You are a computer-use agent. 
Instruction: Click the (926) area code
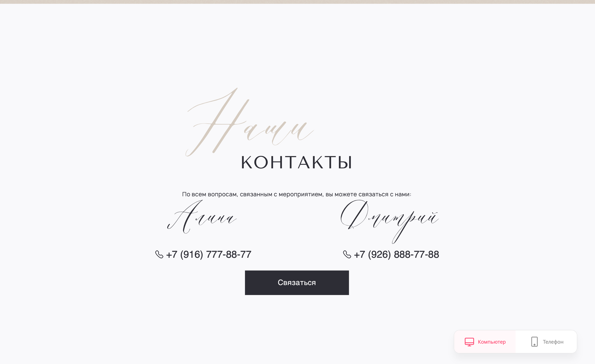(379, 255)
